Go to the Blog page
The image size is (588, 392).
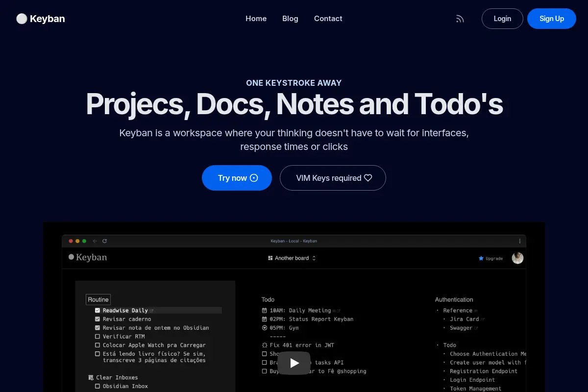[290, 19]
